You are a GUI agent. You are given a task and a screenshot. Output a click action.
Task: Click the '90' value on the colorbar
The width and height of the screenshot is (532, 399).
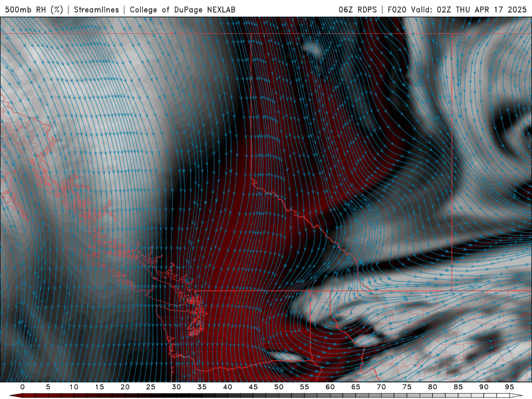click(483, 387)
